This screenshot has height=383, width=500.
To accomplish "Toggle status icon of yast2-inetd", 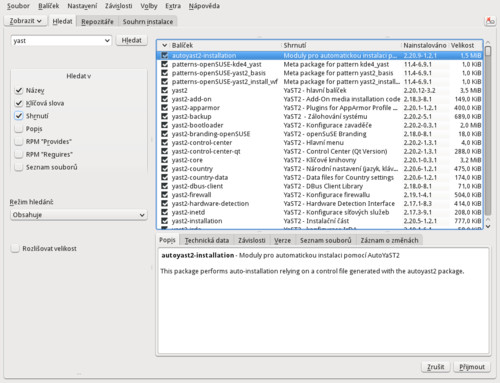I will pyautogui.click(x=164, y=212).
